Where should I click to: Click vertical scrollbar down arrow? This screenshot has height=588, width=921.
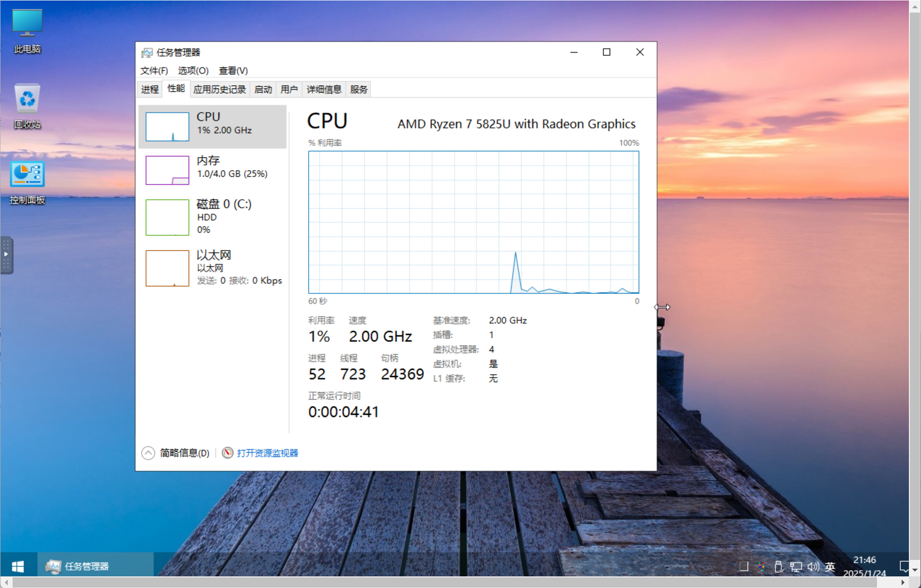point(915,570)
